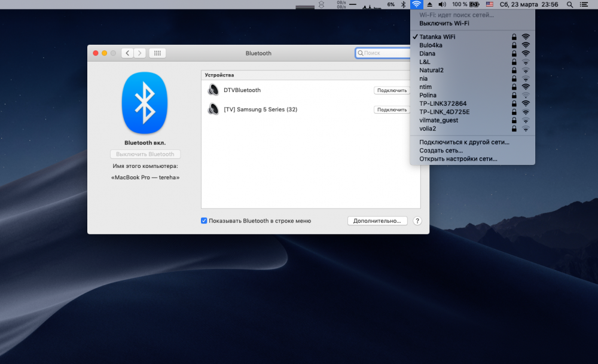Go back with the left chevron button
Viewport: 598px width, 364px height.
point(127,53)
